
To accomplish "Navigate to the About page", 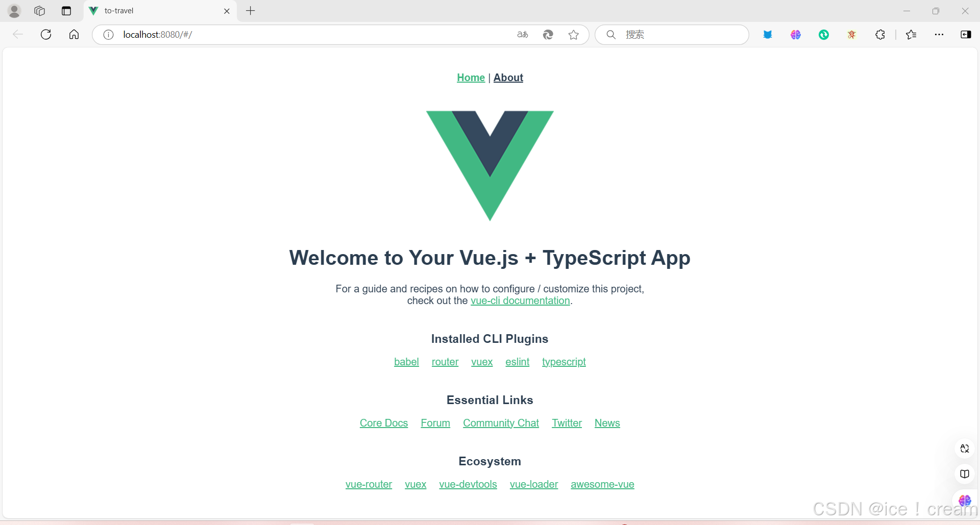I will (x=508, y=78).
